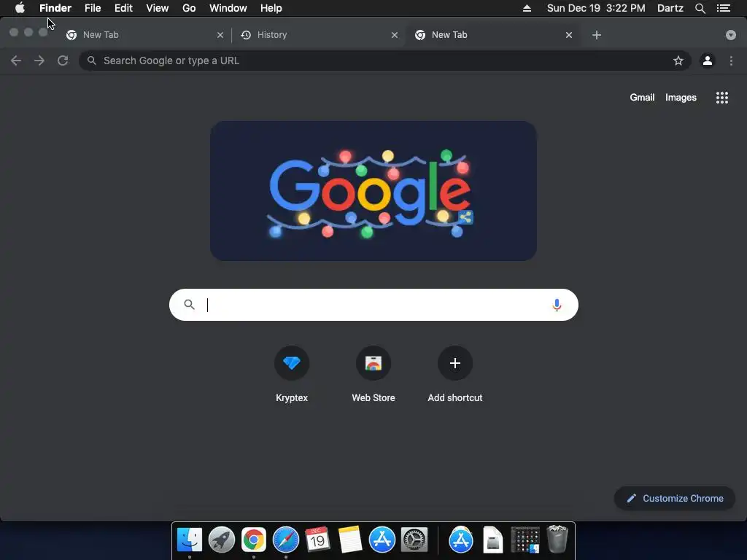Screen dimensions: 747x560
Task: Open the Go menu
Action: 189,8
